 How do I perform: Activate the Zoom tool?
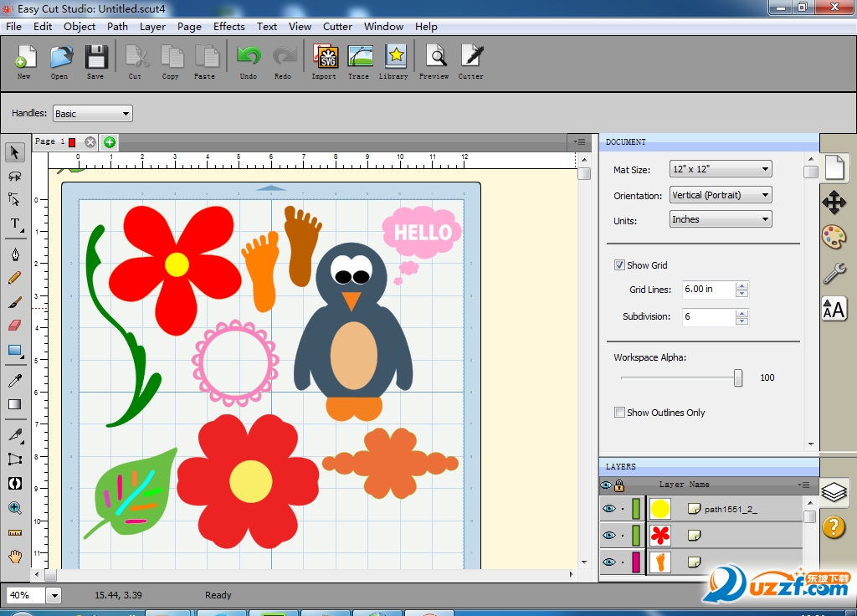pyautogui.click(x=15, y=508)
